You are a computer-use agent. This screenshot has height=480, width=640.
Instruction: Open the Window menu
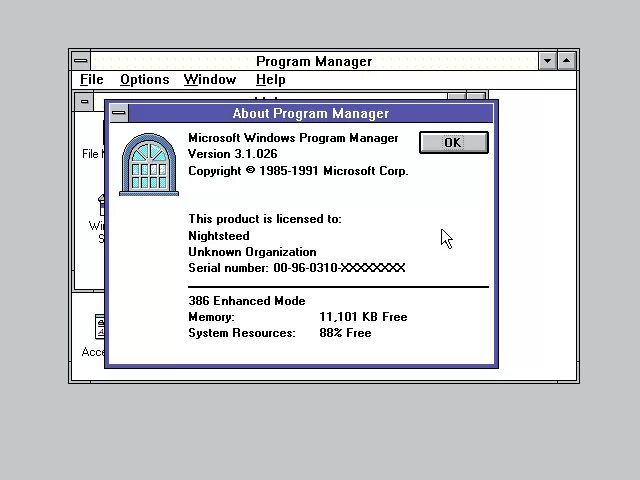[210, 80]
